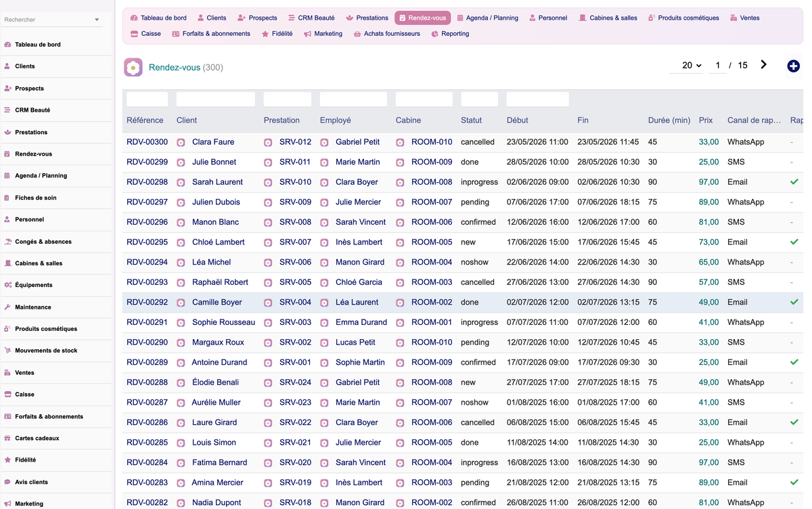
Task: Click cabine icon beside ROOM-007, row RDV-00297
Action: (x=400, y=202)
